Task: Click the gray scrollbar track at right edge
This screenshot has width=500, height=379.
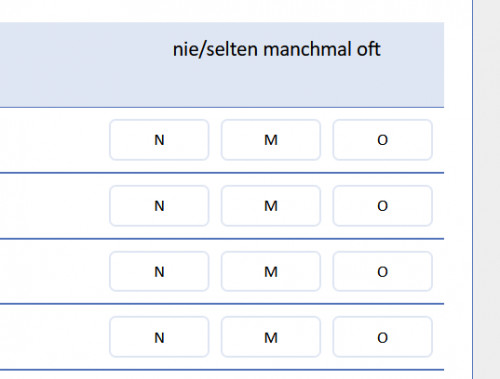Action: (x=487, y=189)
